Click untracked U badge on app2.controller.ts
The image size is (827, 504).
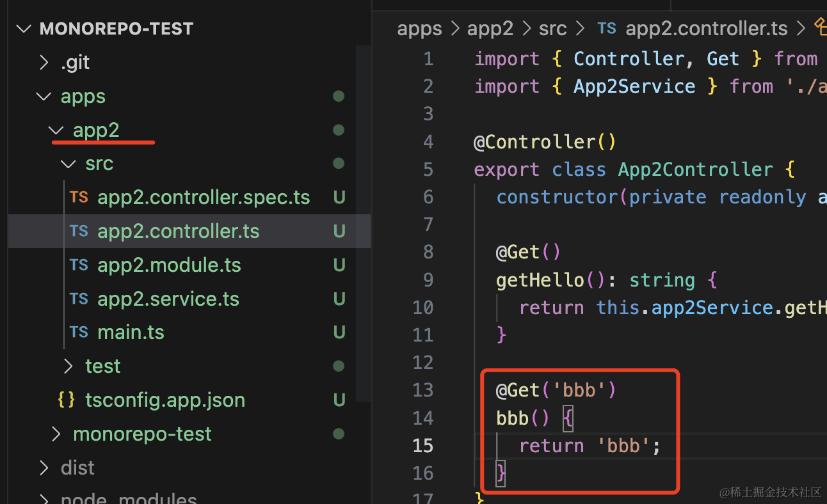339,231
